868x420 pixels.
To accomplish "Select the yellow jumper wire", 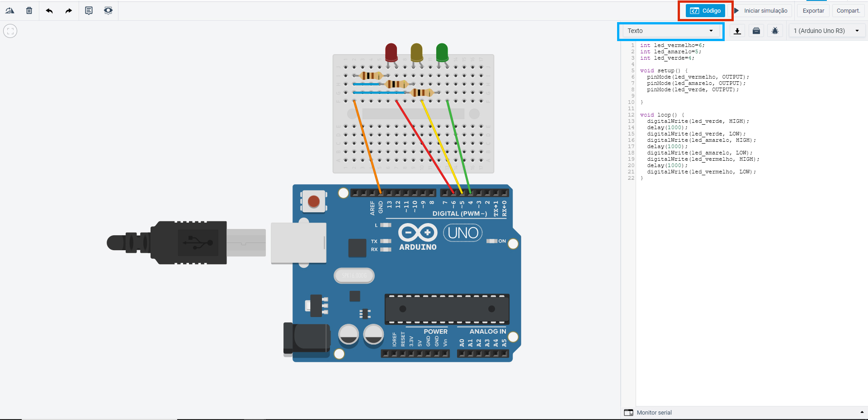I will click(442, 147).
